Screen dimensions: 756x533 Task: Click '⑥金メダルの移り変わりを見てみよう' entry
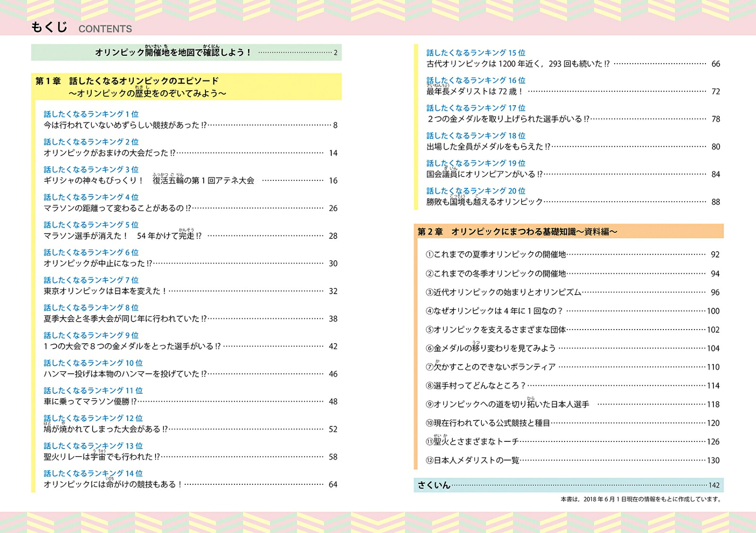(573, 348)
